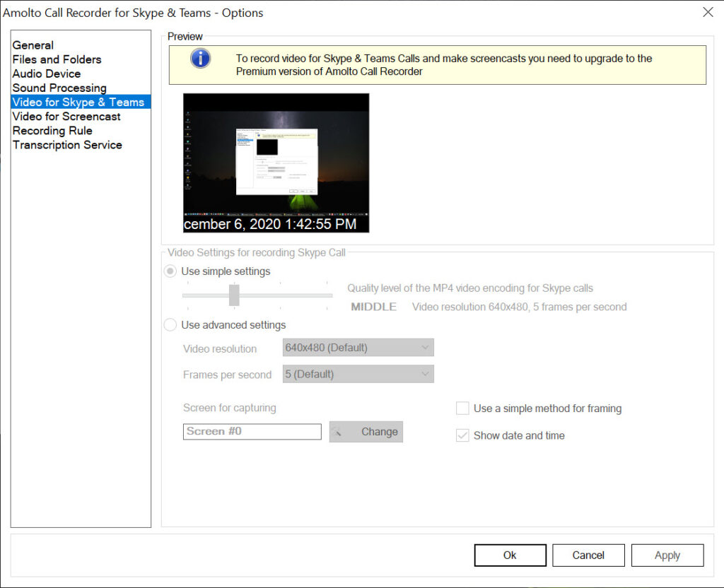The image size is (724, 588).
Task: Switch to Video for Screencast section
Action: pyautogui.click(x=66, y=117)
